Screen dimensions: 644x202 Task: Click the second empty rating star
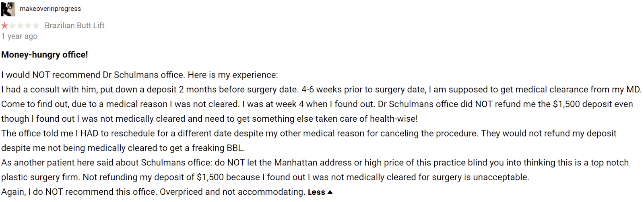pos(12,26)
